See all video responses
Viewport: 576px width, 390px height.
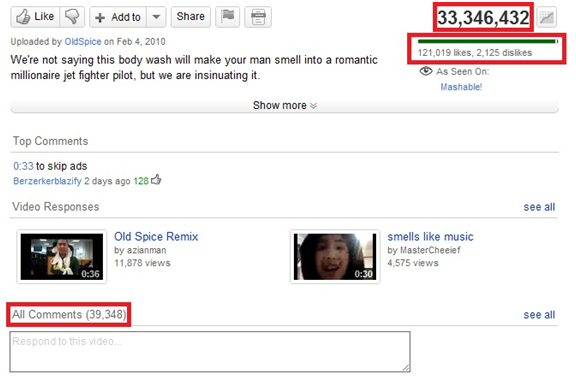coord(539,207)
